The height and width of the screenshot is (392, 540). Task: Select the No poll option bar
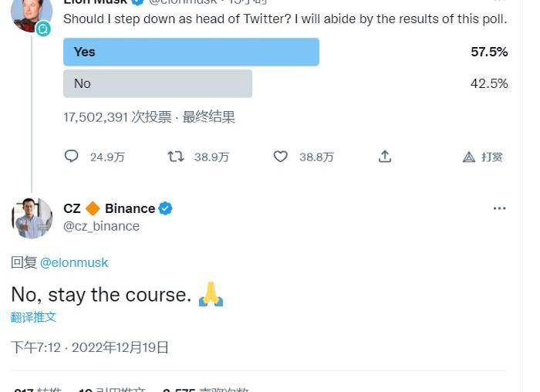[x=157, y=83]
